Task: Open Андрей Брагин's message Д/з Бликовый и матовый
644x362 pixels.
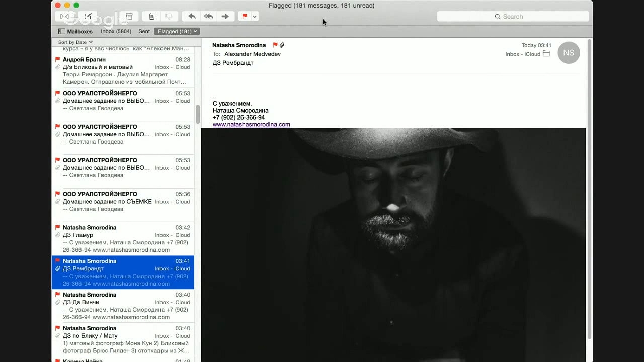Action: 123,71
